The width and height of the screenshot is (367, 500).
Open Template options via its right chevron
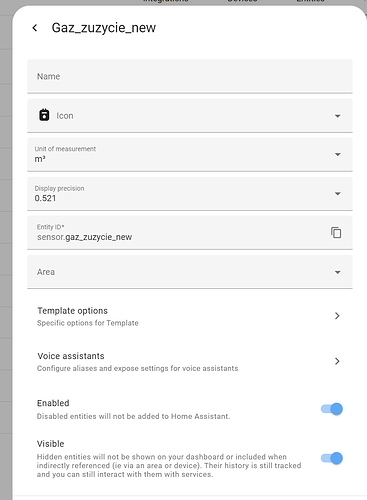coord(337,316)
